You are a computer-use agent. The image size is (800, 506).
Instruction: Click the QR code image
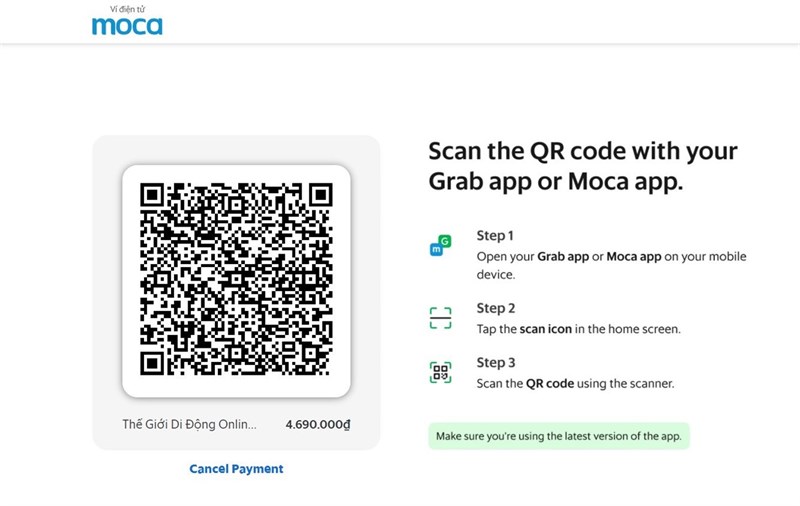236,281
